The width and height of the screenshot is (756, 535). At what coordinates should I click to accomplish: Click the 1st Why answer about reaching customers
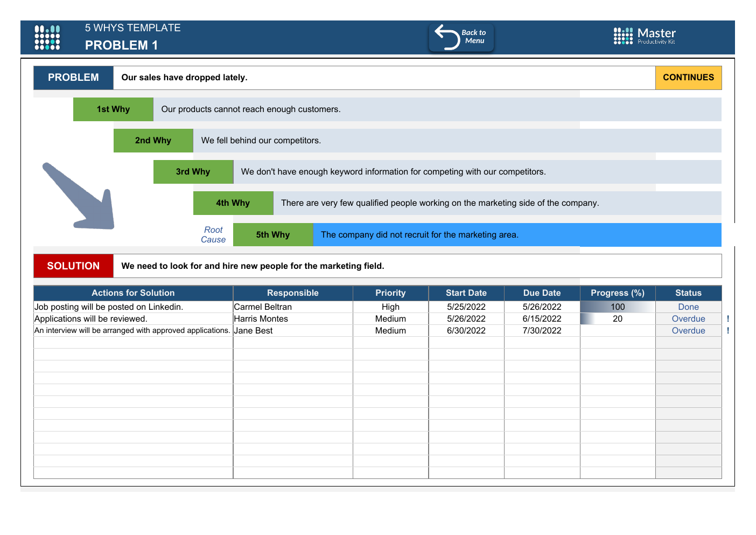point(437,109)
